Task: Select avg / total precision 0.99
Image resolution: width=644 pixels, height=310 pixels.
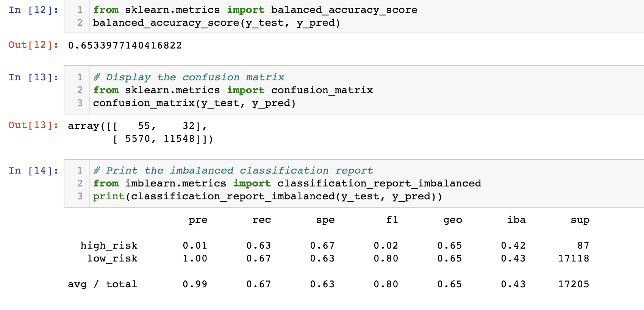Action: (x=195, y=284)
